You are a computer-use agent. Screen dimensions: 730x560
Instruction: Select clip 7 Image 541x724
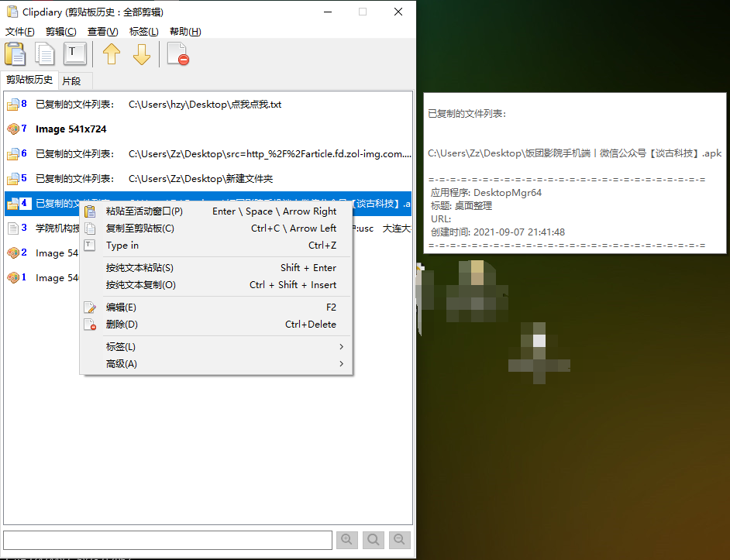(x=71, y=129)
